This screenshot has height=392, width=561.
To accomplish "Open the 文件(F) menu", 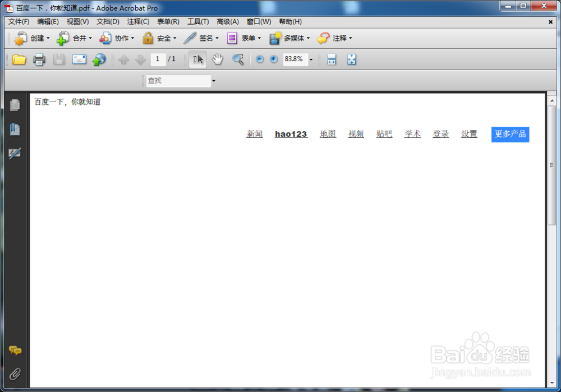I will pos(19,22).
